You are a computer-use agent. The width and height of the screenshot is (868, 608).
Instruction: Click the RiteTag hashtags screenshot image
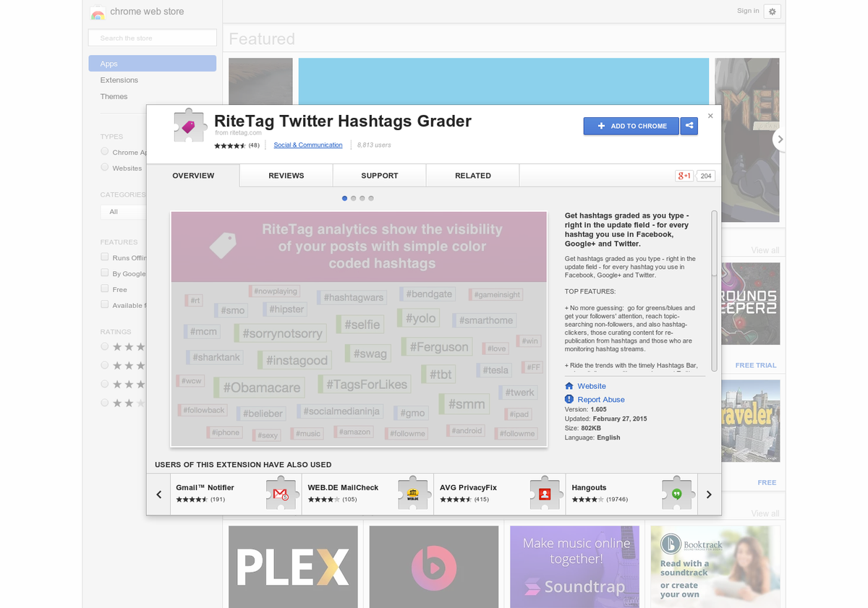359,329
